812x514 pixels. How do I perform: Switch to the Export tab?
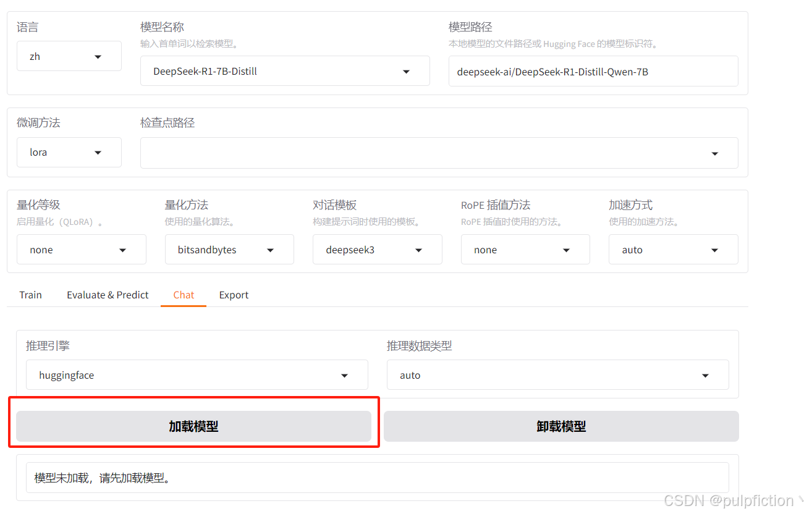[234, 295]
